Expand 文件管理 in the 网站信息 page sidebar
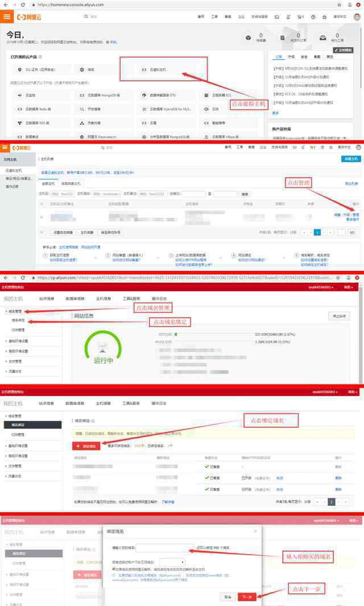The image size is (364, 606). coord(15,361)
